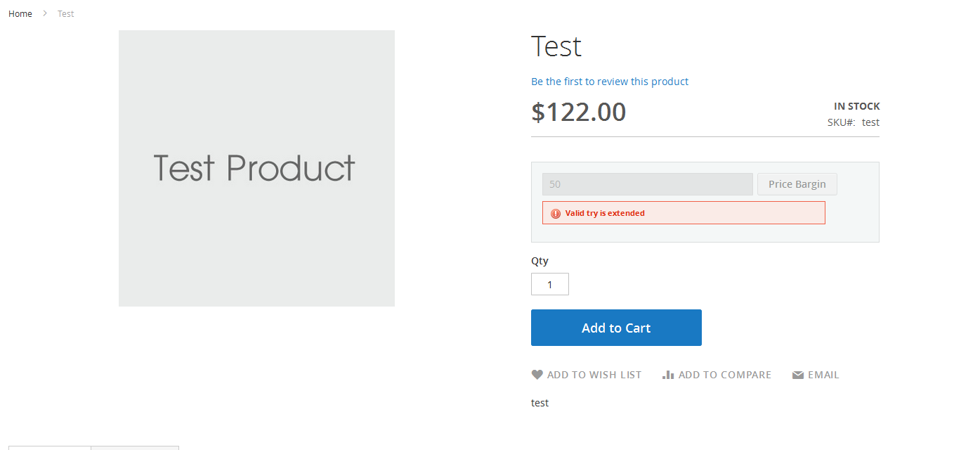Click the wish list heart icon

tap(537, 375)
